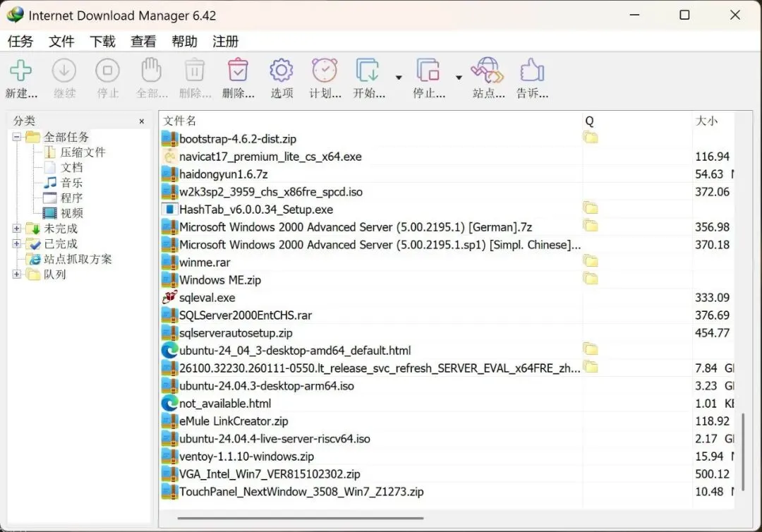Click the grayed 删除 trash can icon
This screenshot has height=532, width=762.
[x=195, y=71]
